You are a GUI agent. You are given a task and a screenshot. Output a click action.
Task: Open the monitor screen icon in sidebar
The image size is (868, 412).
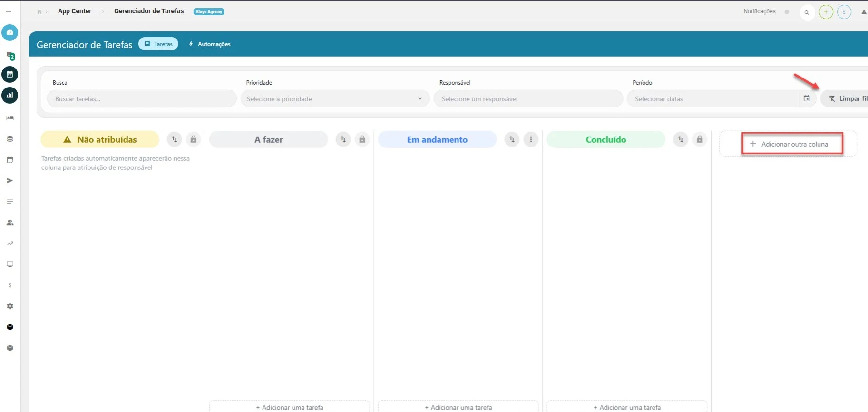pyautogui.click(x=10, y=265)
